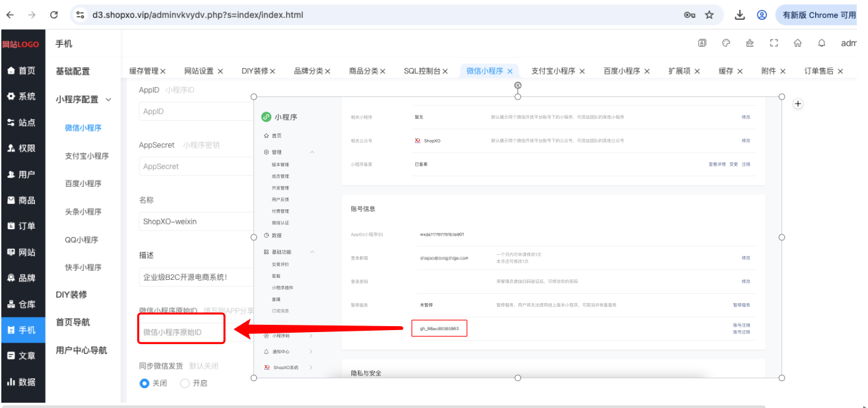Click 商品 in left main navigation
868x408 pixels.
(x=22, y=200)
